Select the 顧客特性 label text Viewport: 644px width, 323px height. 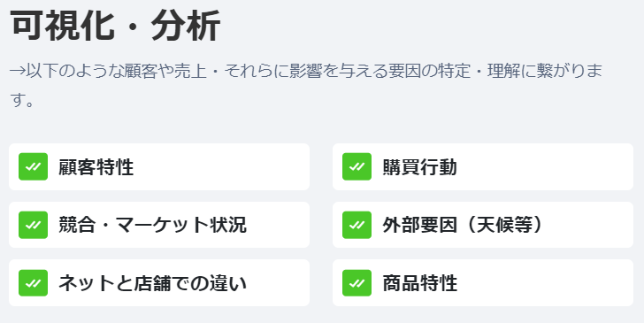point(96,167)
